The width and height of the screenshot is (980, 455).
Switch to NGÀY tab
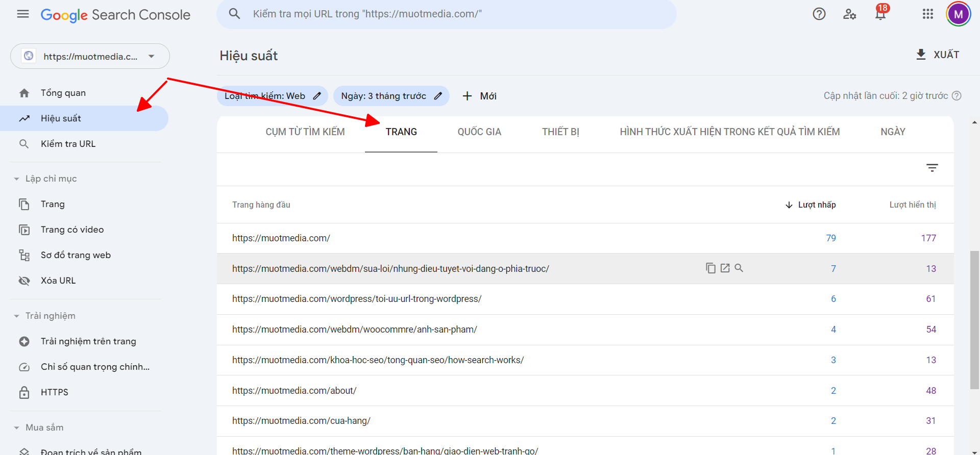893,132
